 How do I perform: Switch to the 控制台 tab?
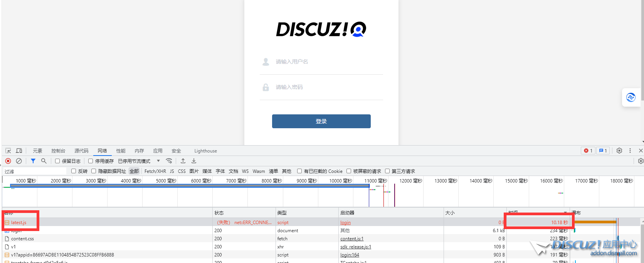click(58, 151)
